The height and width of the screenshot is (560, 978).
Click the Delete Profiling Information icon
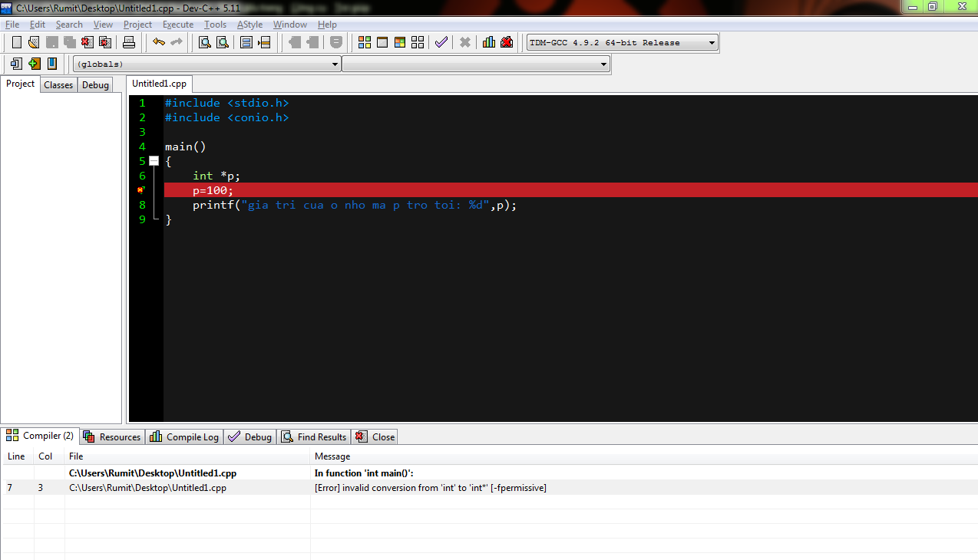click(507, 42)
